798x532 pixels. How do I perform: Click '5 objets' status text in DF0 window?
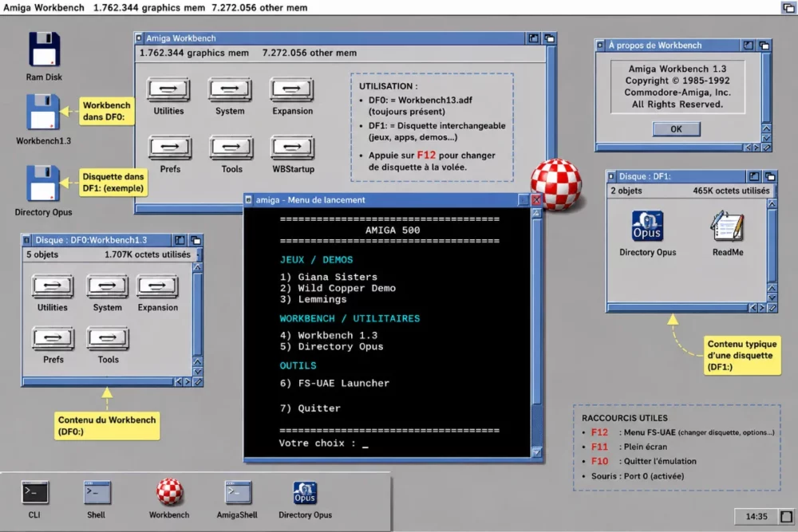click(x=42, y=254)
